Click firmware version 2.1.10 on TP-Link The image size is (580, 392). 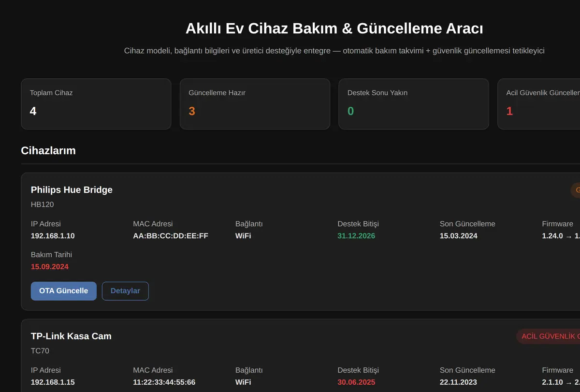[x=552, y=382]
